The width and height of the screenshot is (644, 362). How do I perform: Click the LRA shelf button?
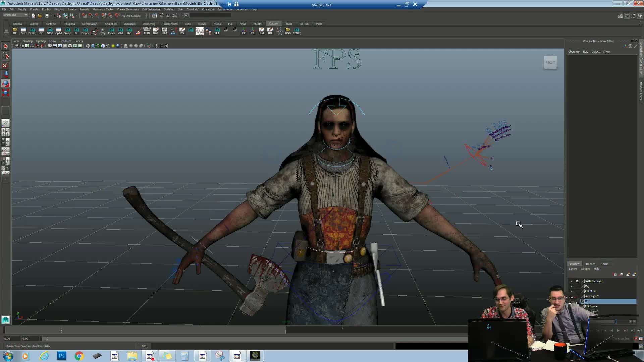[164, 31]
